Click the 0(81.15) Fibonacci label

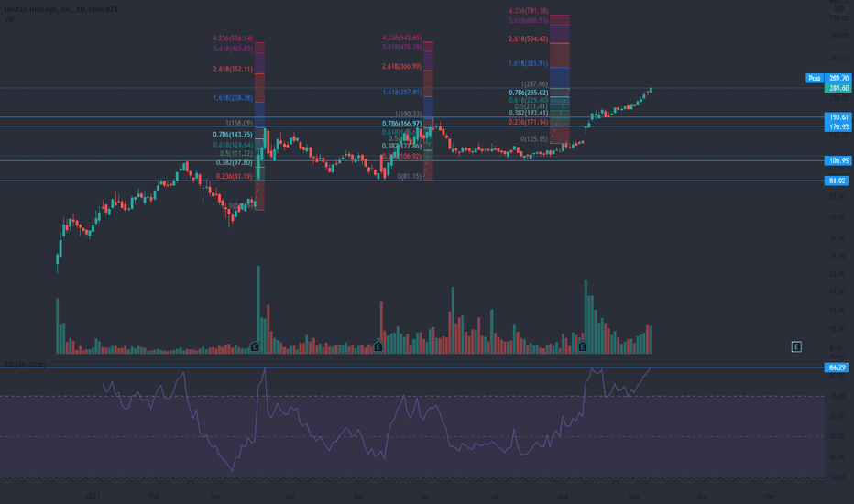(409, 176)
